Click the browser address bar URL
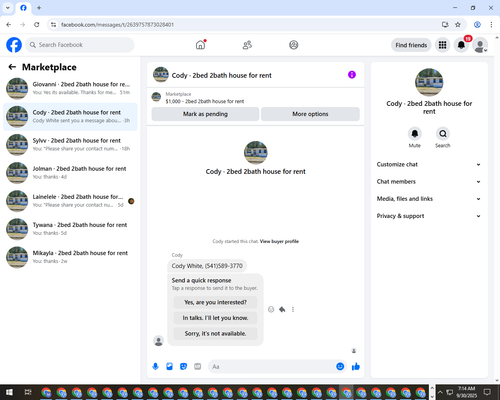500x400 pixels. click(x=117, y=25)
